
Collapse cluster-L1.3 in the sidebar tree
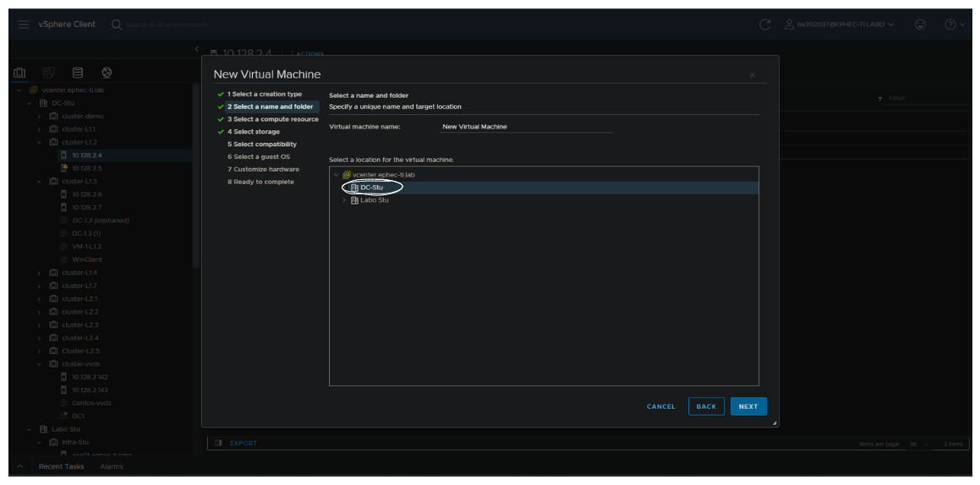[x=39, y=181]
